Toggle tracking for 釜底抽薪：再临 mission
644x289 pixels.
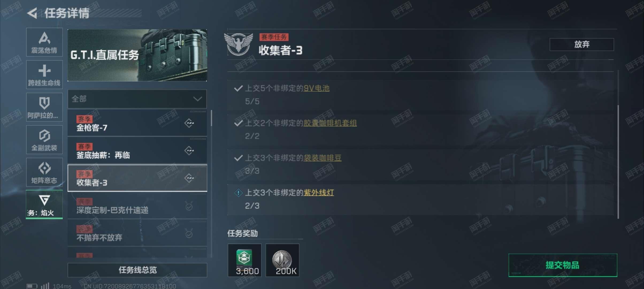189,151
